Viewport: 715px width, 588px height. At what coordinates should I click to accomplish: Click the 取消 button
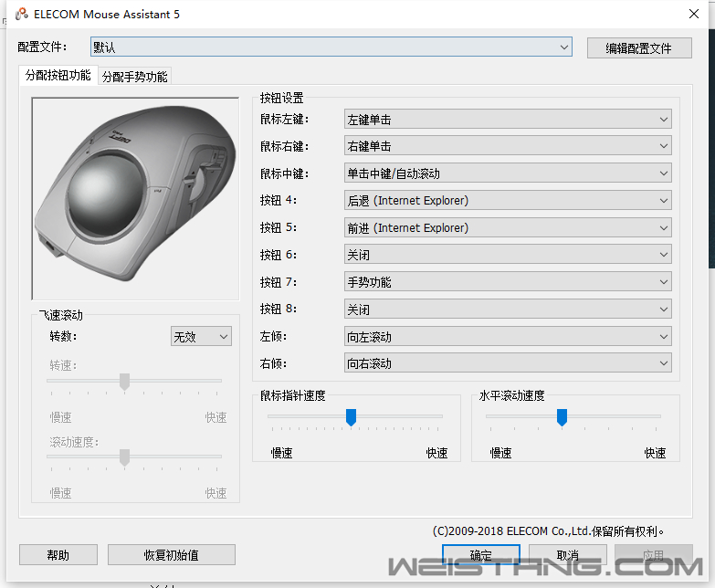[568, 555]
